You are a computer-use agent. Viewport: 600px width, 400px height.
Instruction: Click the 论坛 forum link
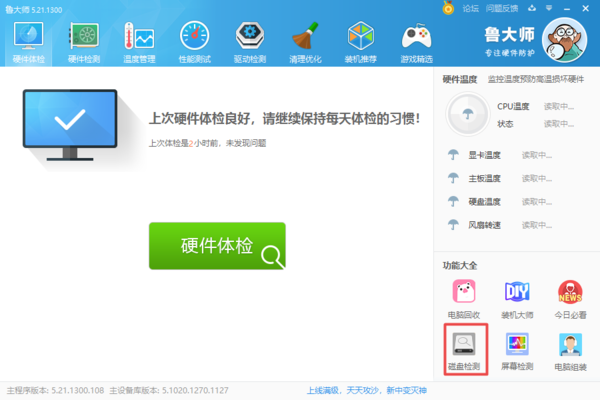coord(470,8)
